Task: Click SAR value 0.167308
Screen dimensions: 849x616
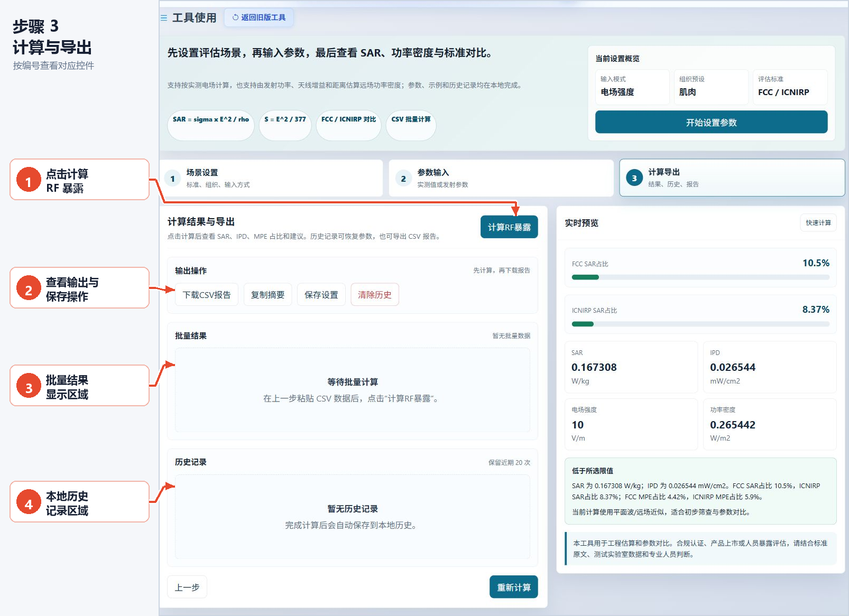Action: click(x=594, y=367)
